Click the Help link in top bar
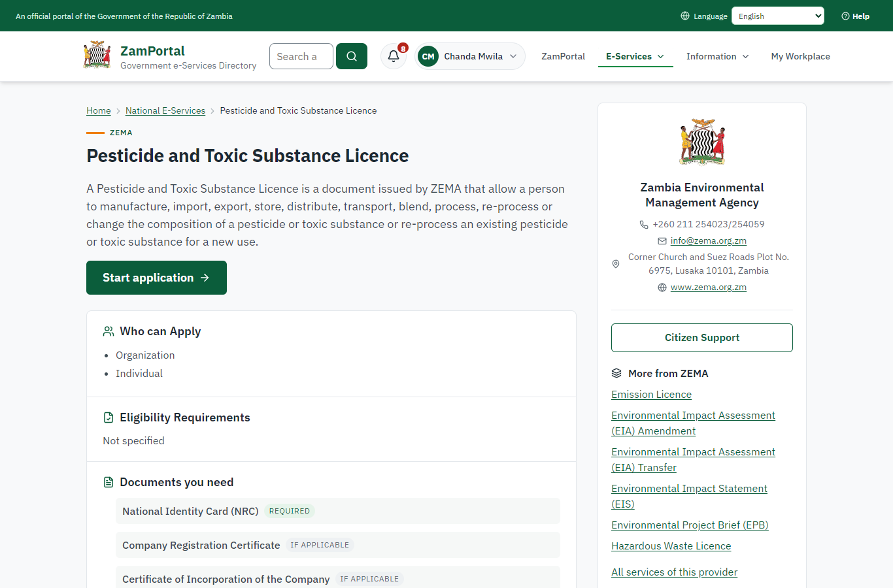Image resolution: width=893 pixels, height=588 pixels. pyautogui.click(x=856, y=16)
